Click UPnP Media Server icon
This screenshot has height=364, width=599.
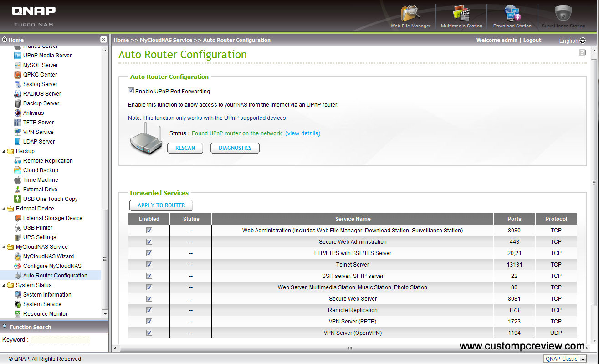coord(18,55)
